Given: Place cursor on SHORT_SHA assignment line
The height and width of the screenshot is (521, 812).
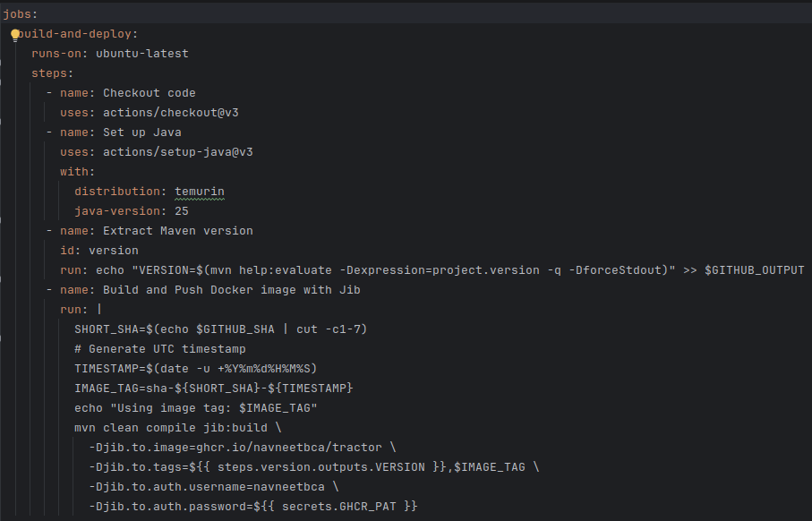Looking at the screenshot, I should point(220,329).
